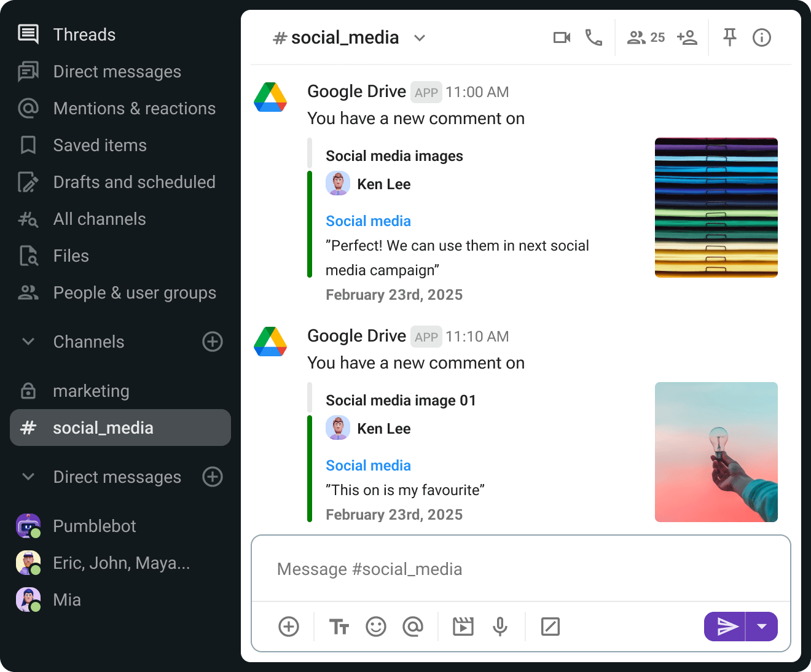Click the People & user groups icon

pyautogui.click(x=28, y=292)
